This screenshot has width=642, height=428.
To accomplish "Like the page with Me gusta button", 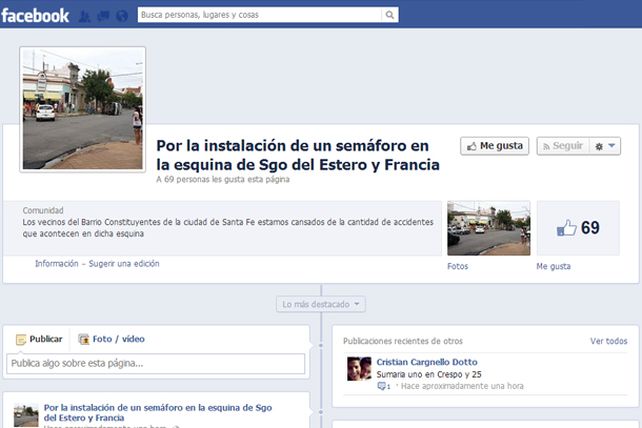I will [x=495, y=146].
